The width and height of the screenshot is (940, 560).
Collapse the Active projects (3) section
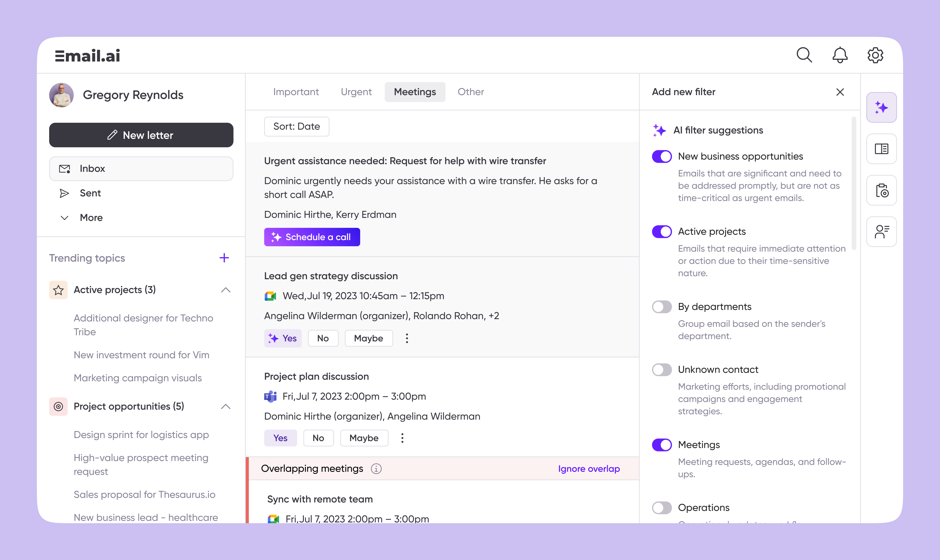[226, 290]
